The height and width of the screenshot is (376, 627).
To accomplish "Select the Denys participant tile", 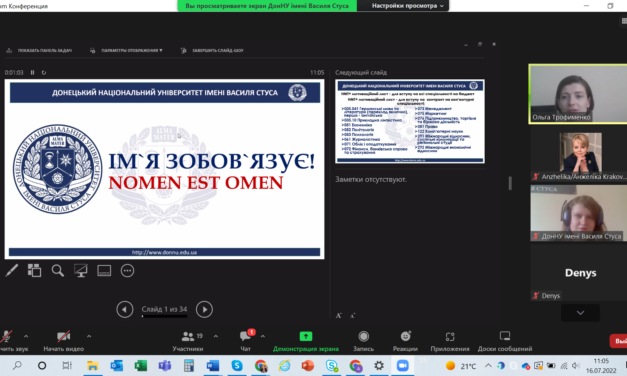I will (x=579, y=273).
